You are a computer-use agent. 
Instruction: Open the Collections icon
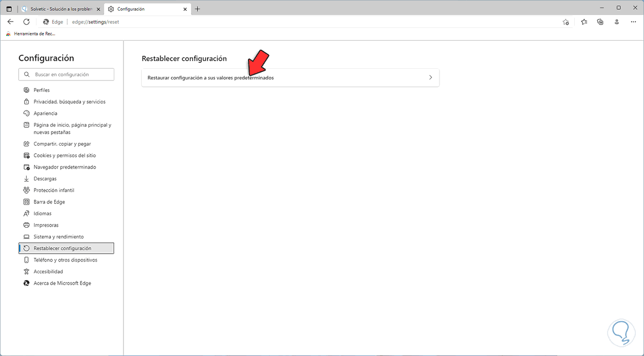pyautogui.click(x=601, y=22)
